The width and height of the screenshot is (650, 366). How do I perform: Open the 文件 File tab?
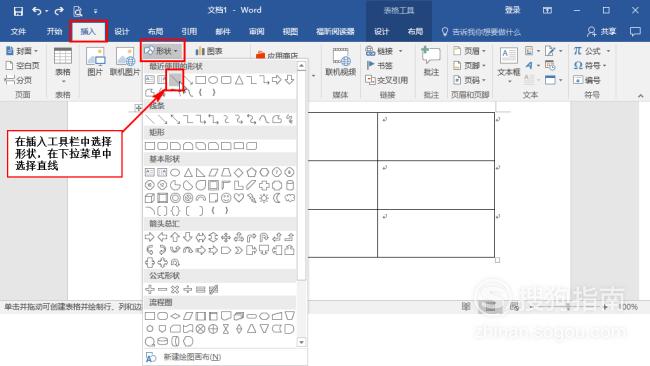(18, 32)
